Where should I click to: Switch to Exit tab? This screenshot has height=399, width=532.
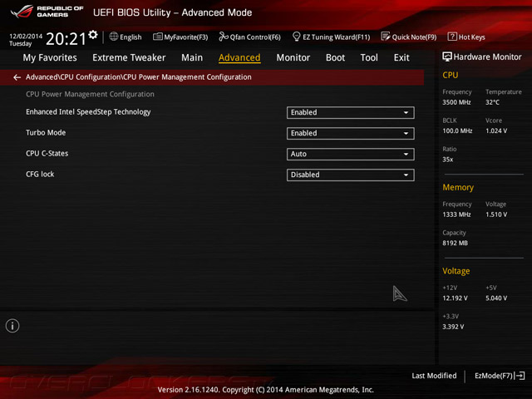pyautogui.click(x=401, y=57)
